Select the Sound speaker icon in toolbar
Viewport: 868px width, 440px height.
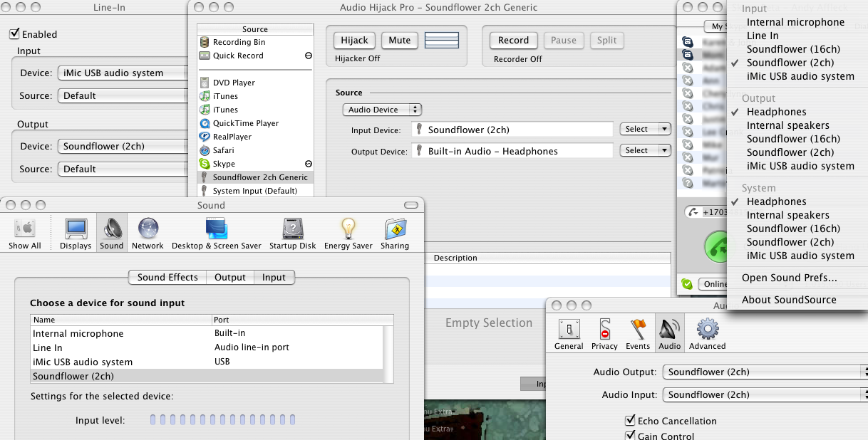pos(112,234)
